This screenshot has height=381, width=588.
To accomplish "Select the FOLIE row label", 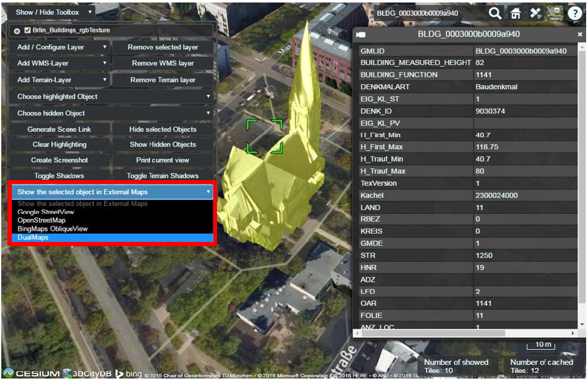I will 371,316.
